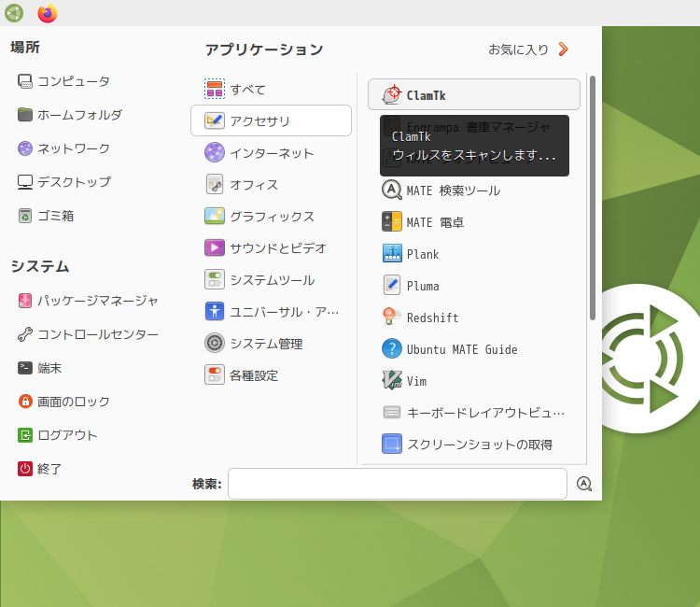Image resolution: width=700 pixels, height=607 pixels.
Task: Launch Firefox from the top panel
Action: coord(48,13)
